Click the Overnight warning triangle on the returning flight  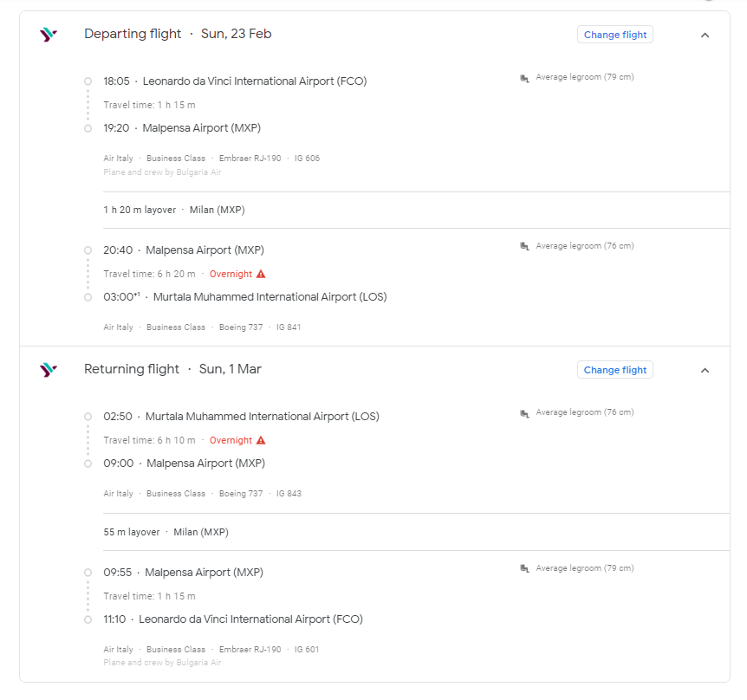[261, 440]
